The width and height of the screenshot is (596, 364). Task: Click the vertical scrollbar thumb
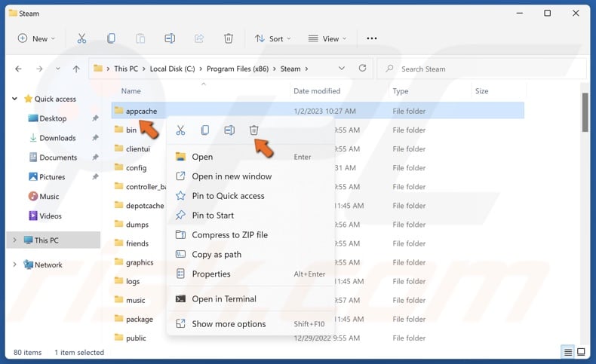(x=585, y=112)
